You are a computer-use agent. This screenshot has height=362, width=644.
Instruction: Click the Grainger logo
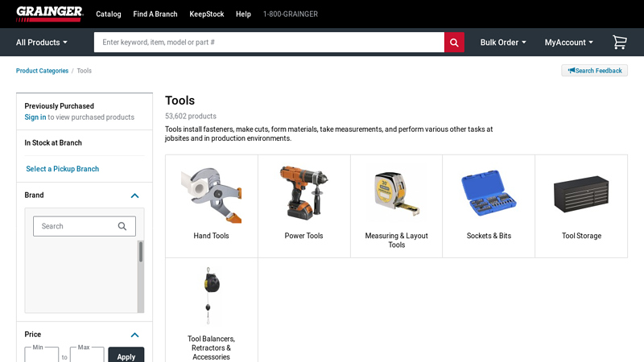click(50, 14)
